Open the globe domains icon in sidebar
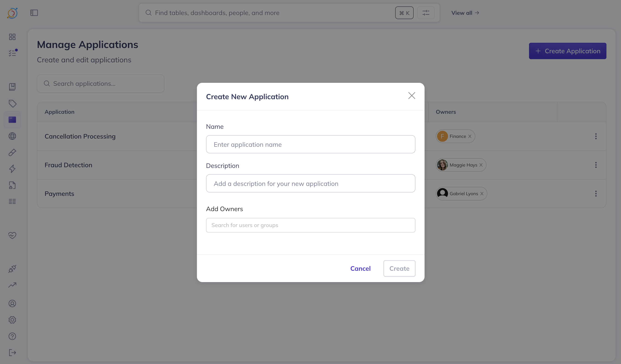Image resolution: width=621 pixels, height=364 pixels. 12,136
